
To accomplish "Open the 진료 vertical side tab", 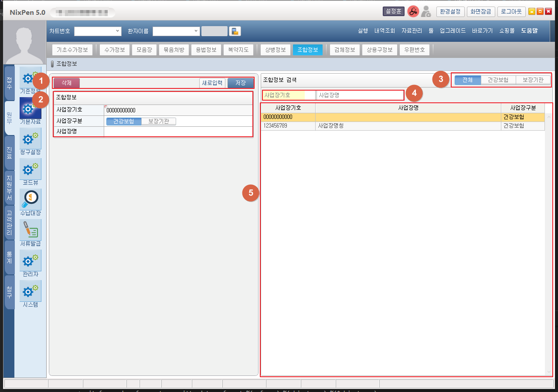I will coord(9,152).
